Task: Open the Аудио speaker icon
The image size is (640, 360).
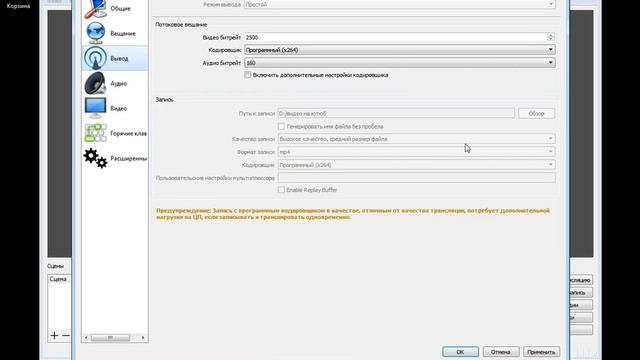Action: [95, 83]
